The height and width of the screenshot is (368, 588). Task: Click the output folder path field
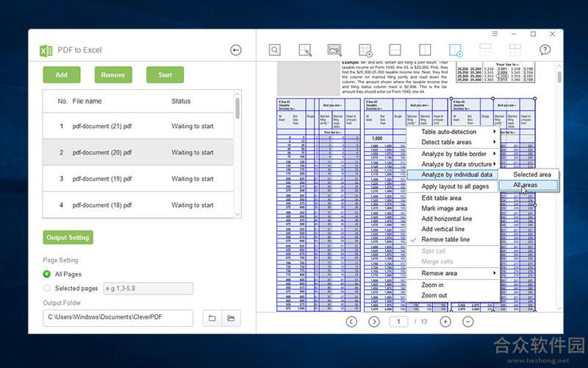(118, 318)
